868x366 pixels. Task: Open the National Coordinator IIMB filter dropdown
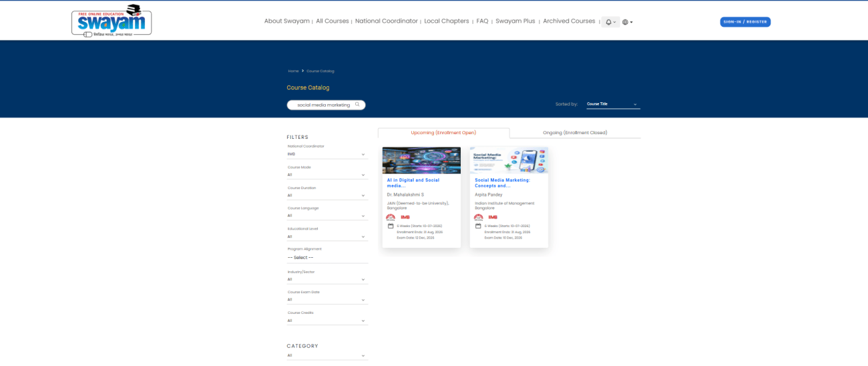click(327, 154)
